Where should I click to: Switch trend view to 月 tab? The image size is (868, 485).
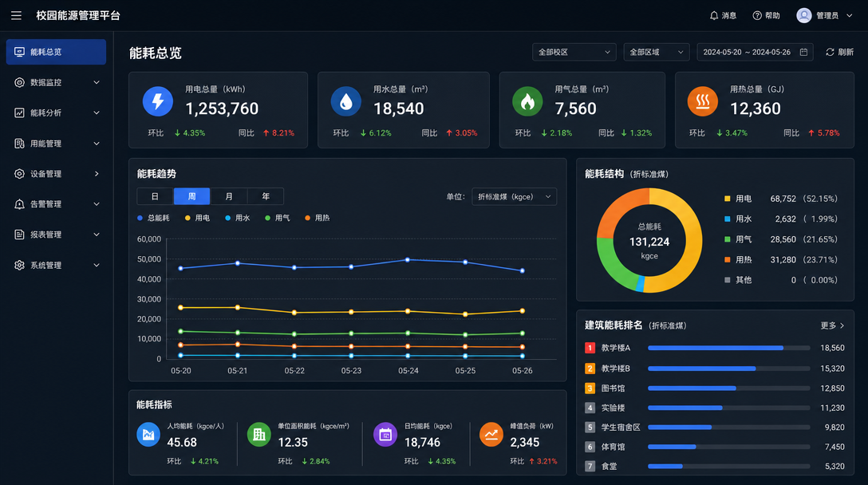point(229,196)
